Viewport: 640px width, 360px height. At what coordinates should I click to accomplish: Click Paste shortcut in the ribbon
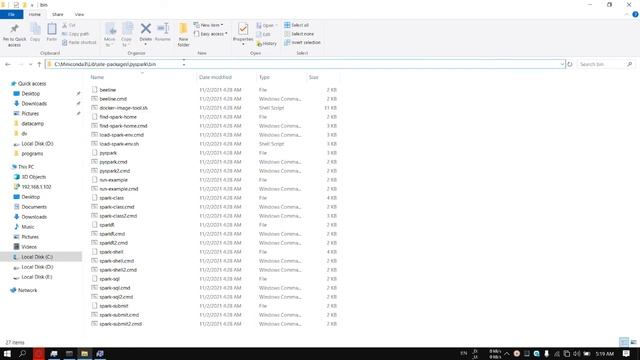point(79,42)
